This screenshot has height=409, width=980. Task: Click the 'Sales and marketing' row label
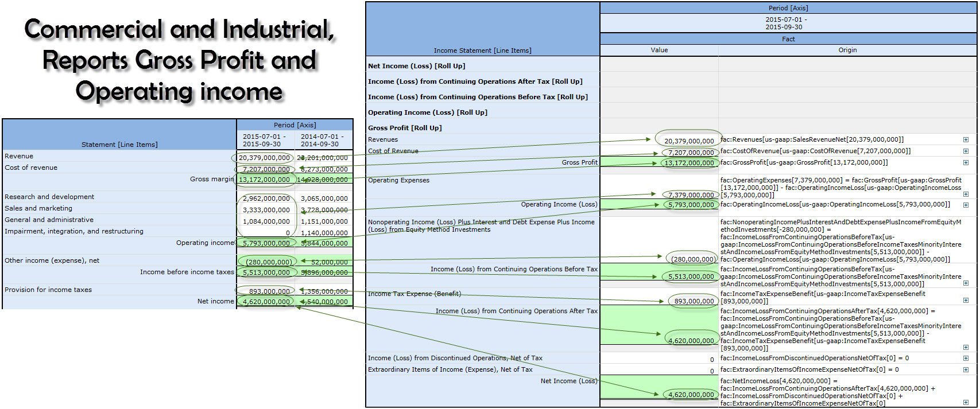(38, 208)
